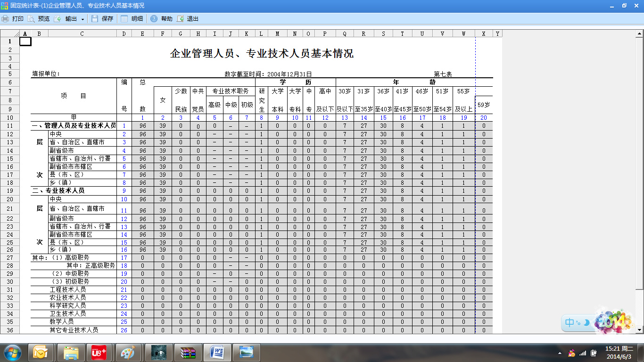Open the Help (帮助) question icon

coord(154,19)
